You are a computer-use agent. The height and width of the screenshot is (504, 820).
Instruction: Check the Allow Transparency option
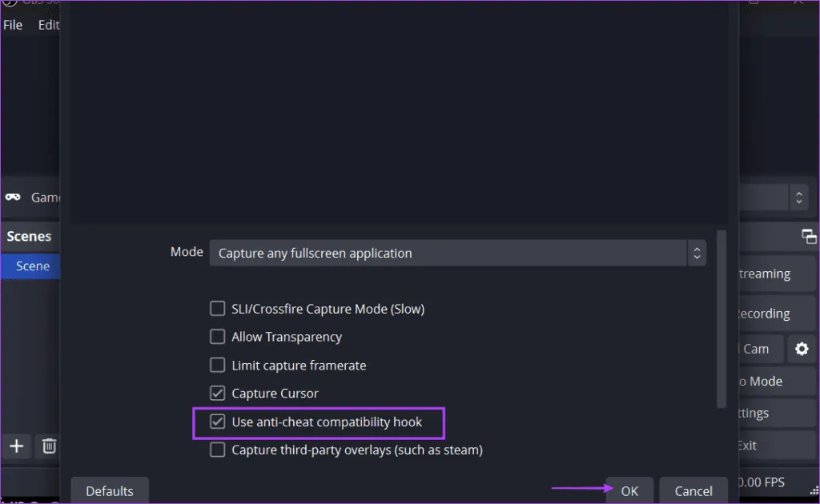coord(217,337)
